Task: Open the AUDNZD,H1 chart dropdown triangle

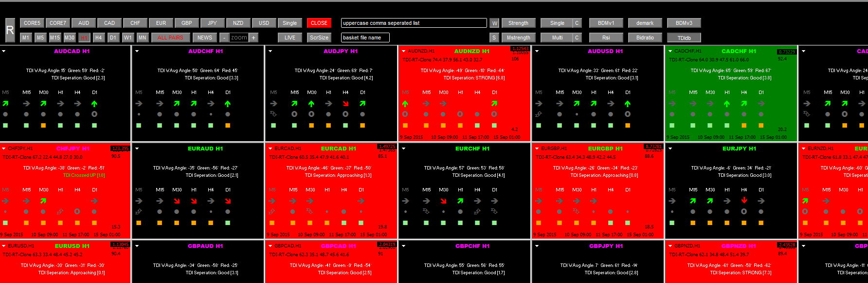Action: 404,51
